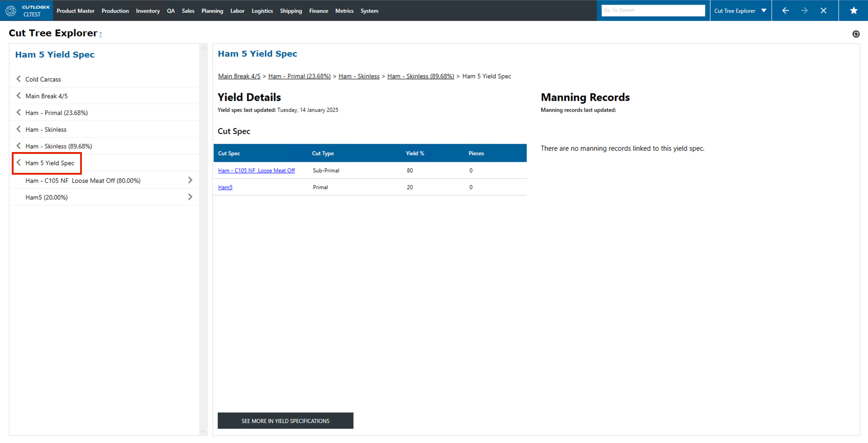Click the Go To Screen search field
The width and height of the screenshot is (868, 443).
coord(653,10)
